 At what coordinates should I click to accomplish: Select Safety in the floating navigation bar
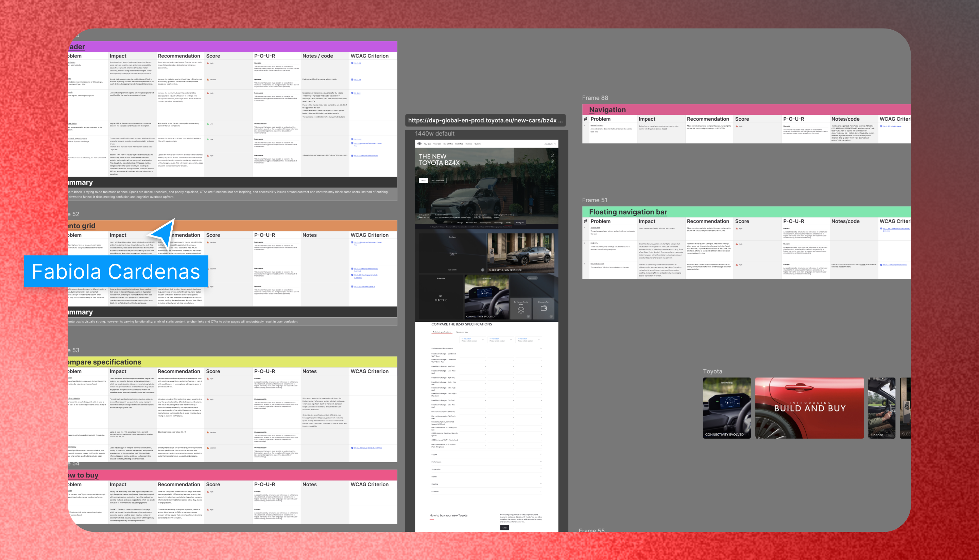(509, 222)
